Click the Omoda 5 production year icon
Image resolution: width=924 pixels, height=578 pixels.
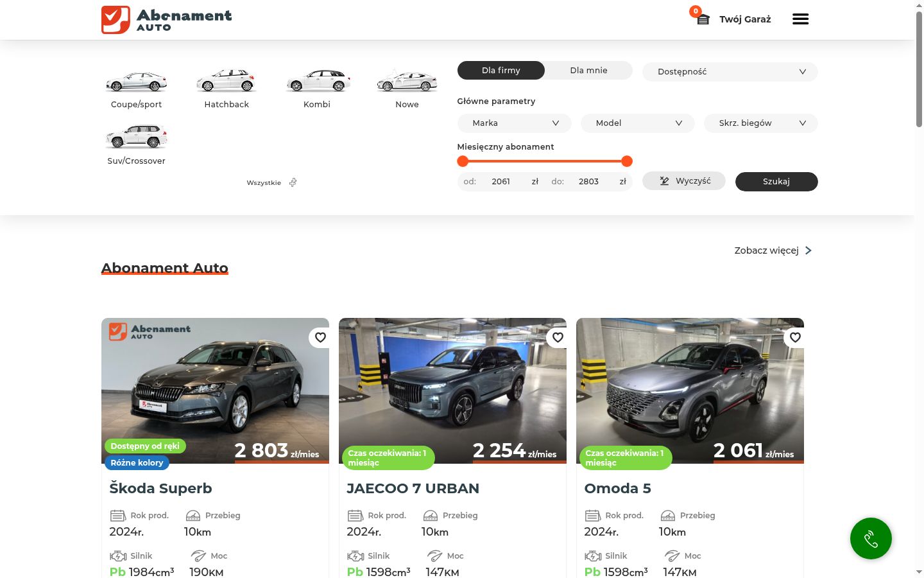pyautogui.click(x=593, y=516)
